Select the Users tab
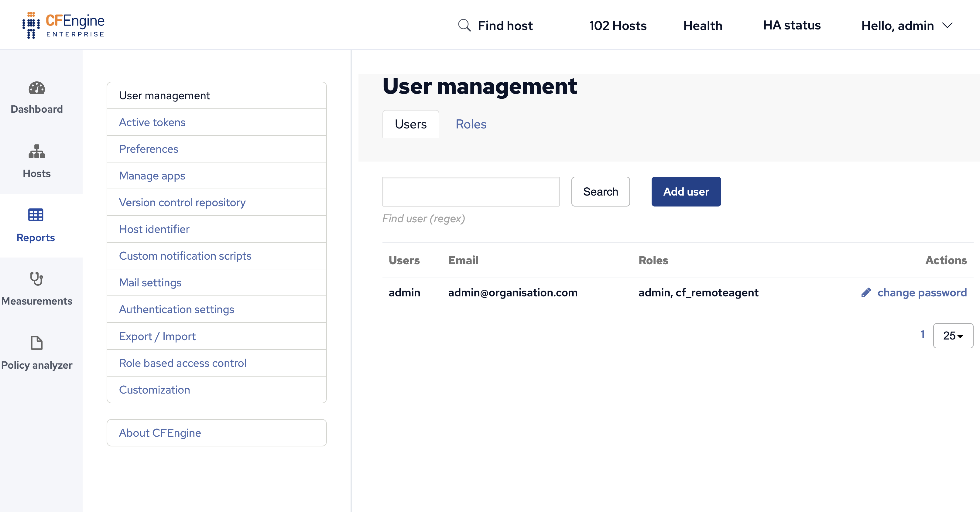980x512 pixels. (x=410, y=124)
